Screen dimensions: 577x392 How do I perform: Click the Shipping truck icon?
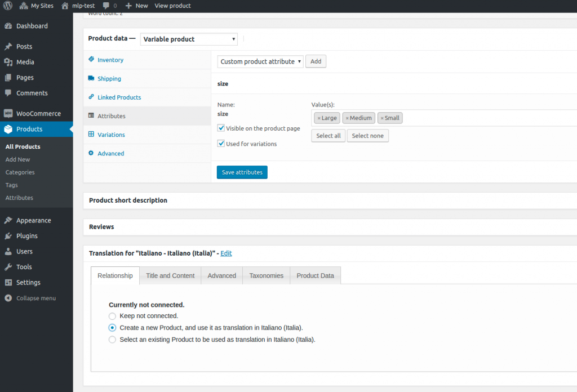coord(91,78)
